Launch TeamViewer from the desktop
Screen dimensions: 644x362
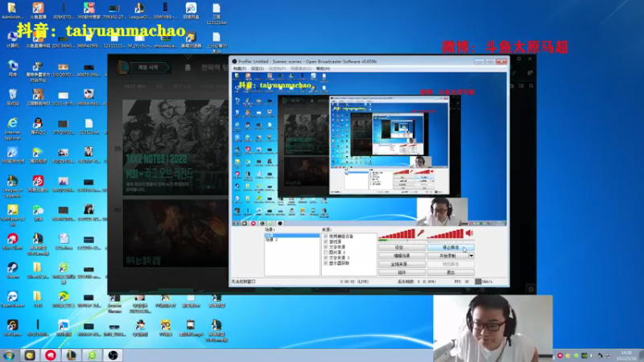[x=12, y=298]
